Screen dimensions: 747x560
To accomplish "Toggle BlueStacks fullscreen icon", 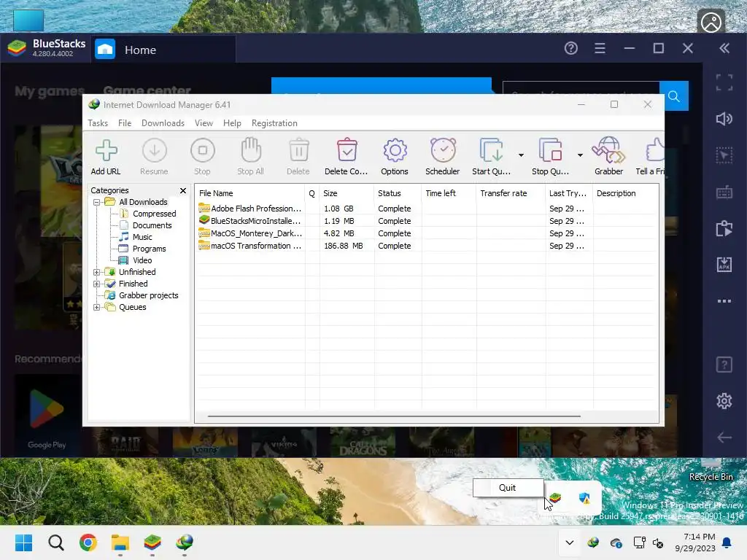I will click(724, 82).
